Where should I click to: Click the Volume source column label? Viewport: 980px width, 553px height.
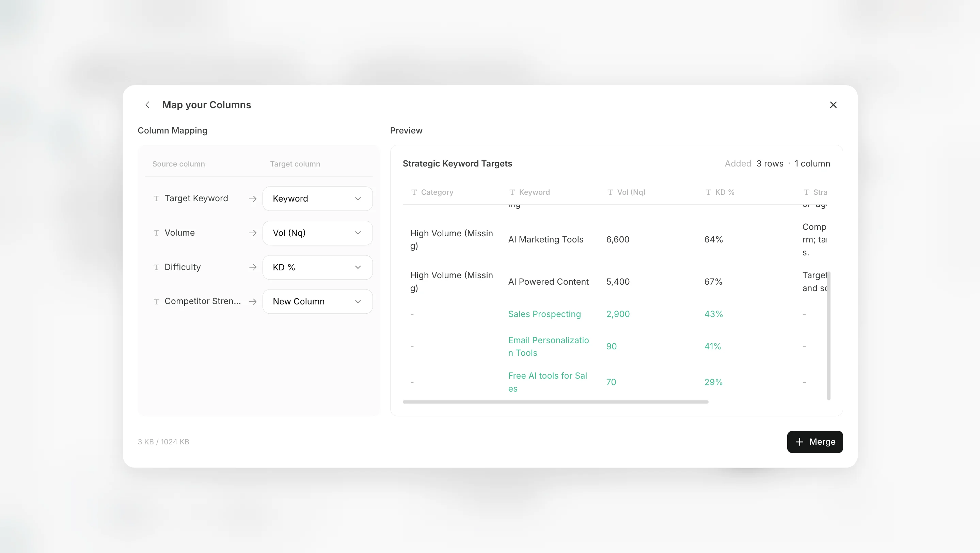(x=179, y=233)
